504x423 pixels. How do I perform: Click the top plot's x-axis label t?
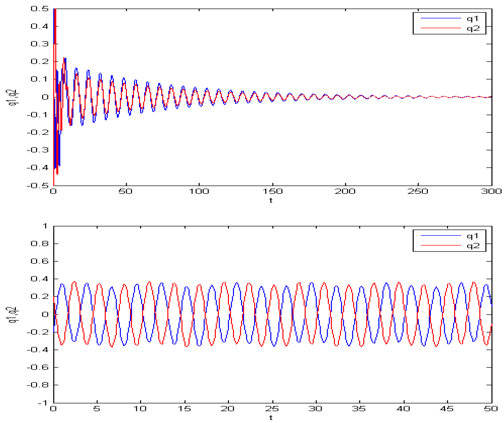(x=271, y=200)
